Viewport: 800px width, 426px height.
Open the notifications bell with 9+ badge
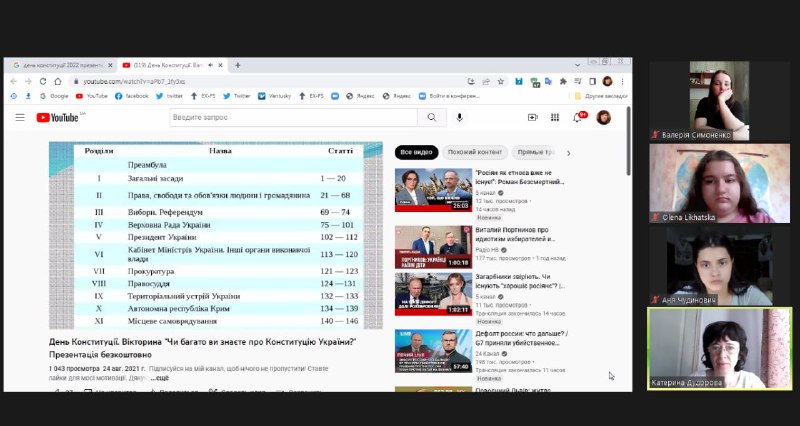coord(578,117)
